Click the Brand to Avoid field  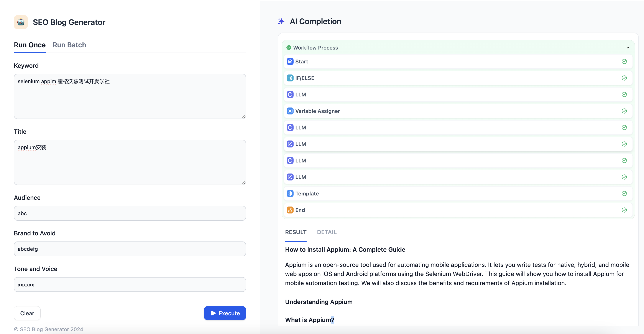click(x=130, y=249)
